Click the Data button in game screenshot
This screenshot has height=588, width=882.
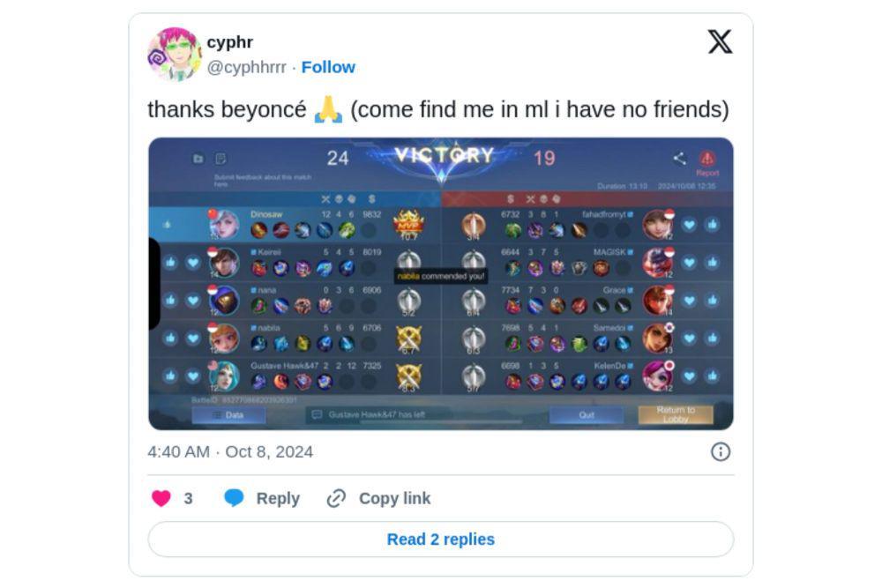[229, 415]
